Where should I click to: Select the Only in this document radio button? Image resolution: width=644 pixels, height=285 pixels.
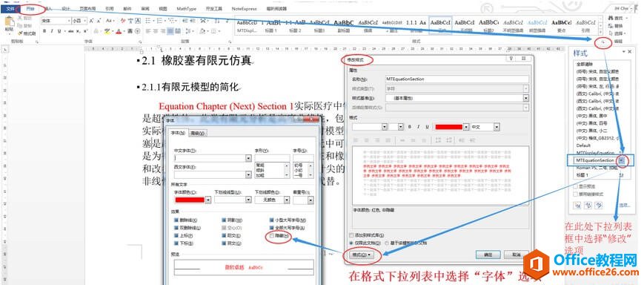351,243
